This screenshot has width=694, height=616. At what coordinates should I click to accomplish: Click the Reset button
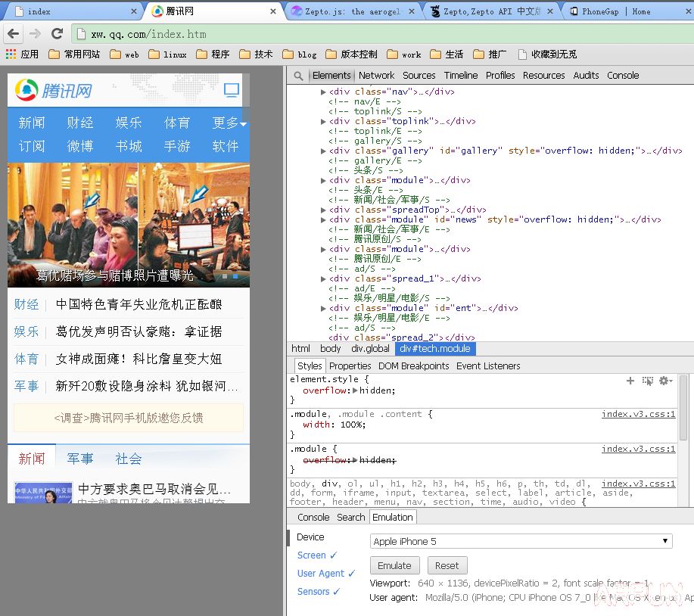point(447,565)
